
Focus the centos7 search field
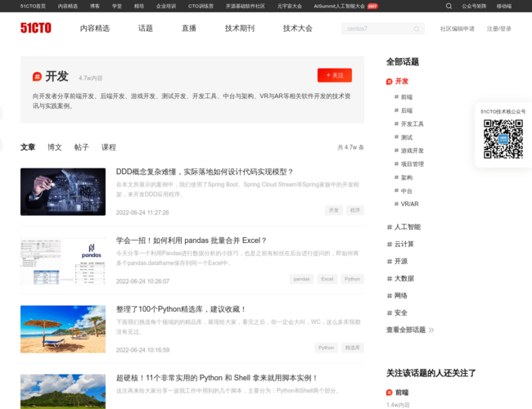(383, 29)
